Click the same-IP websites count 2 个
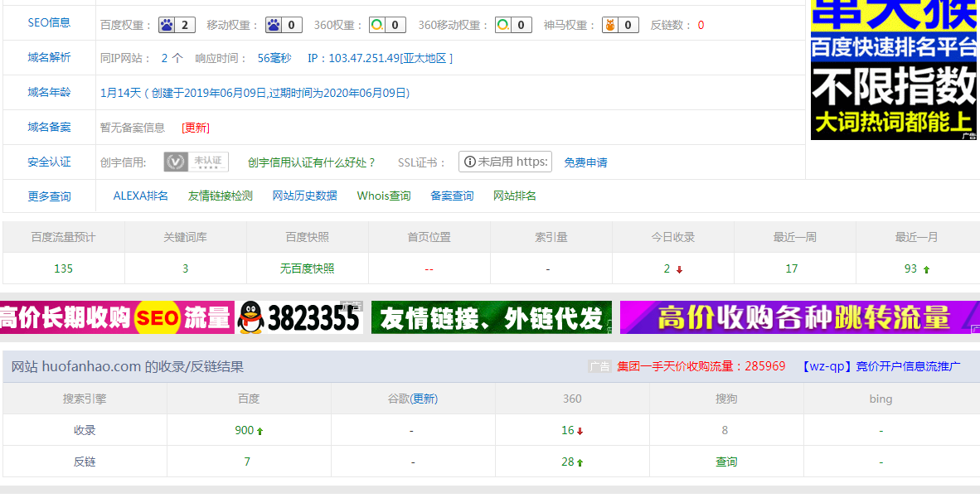Screen dimensions: 980x498 pyautogui.click(x=172, y=58)
